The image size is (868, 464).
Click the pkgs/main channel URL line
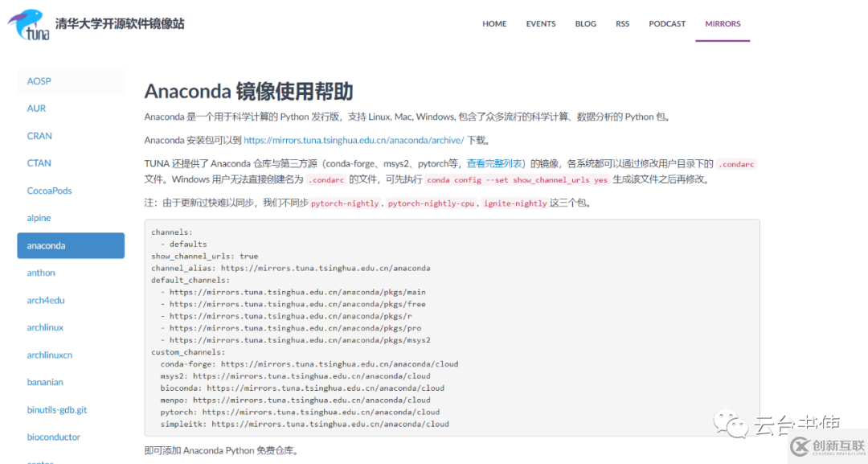pos(293,292)
